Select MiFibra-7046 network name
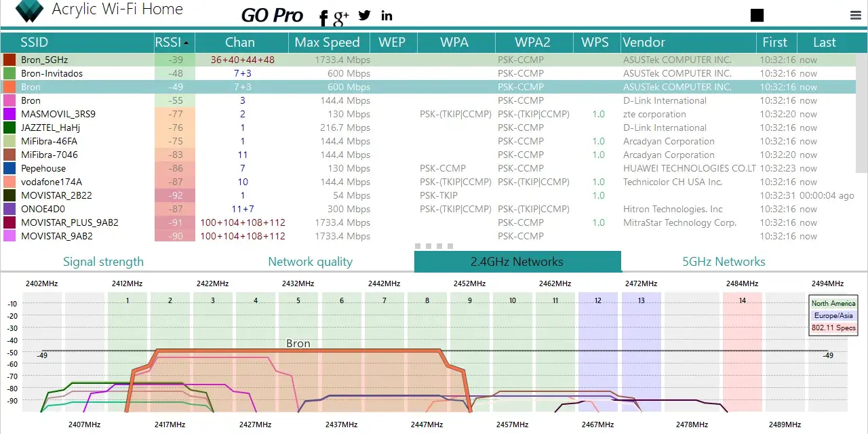The image size is (868, 434). pyautogui.click(x=50, y=155)
